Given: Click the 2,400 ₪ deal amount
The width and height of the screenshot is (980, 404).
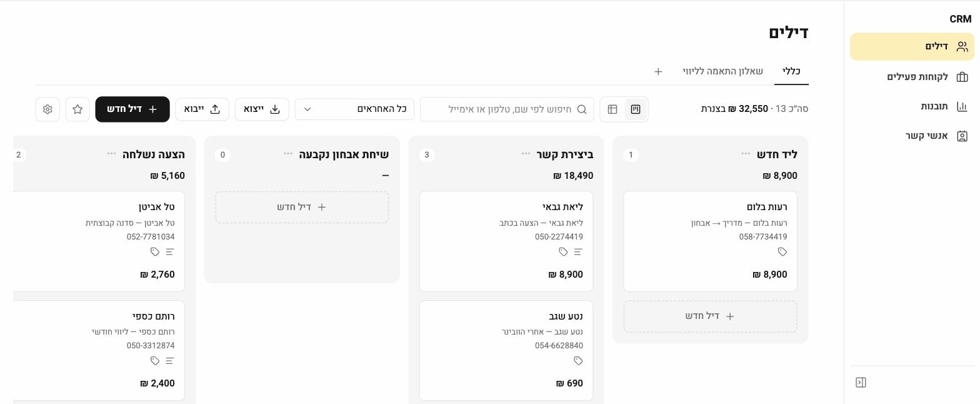Looking at the screenshot, I should point(157,383).
